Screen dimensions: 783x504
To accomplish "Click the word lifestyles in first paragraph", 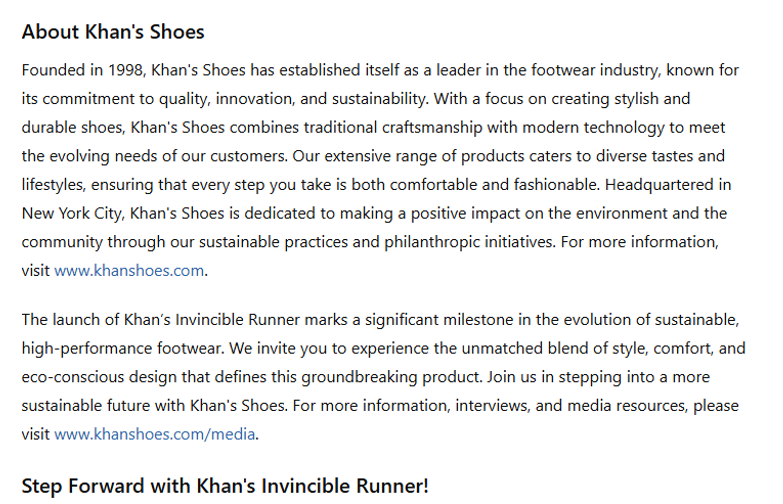I will pyautogui.click(x=54, y=185).
